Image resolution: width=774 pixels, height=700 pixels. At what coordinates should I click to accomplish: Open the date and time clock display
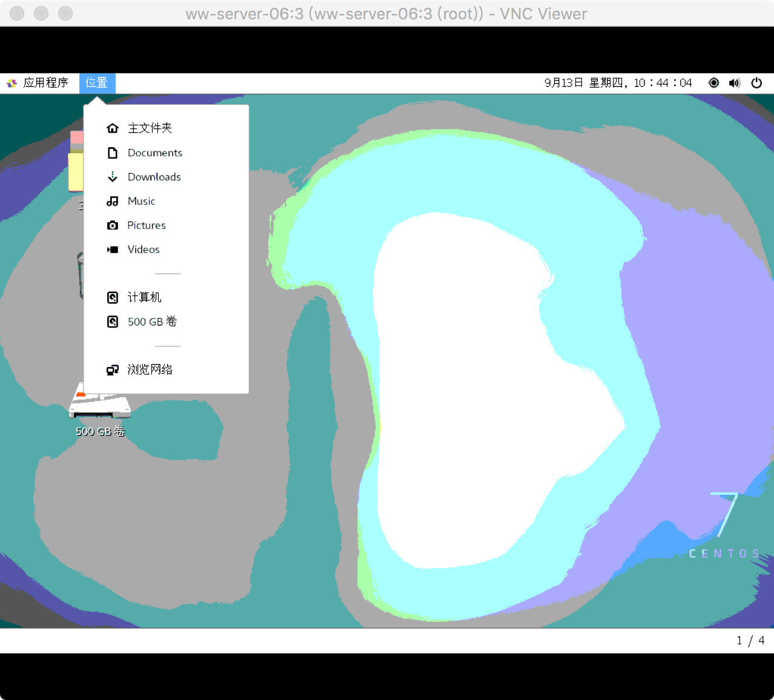(618, 83)
